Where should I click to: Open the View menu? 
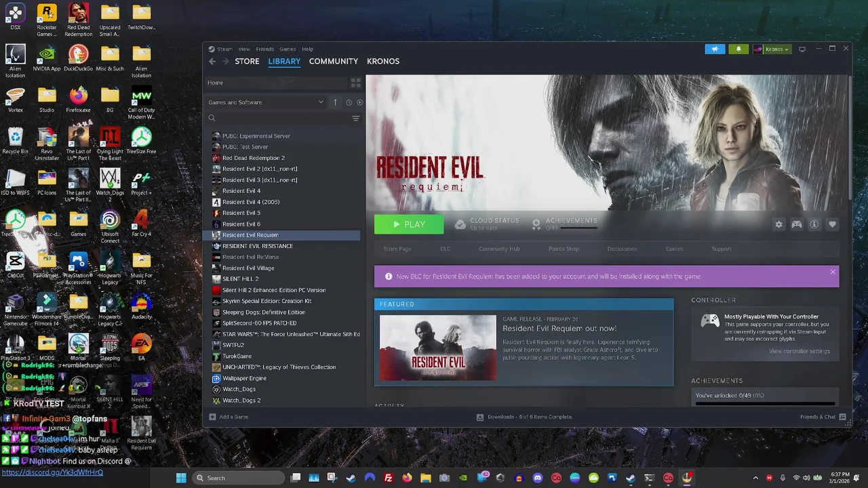244,49
